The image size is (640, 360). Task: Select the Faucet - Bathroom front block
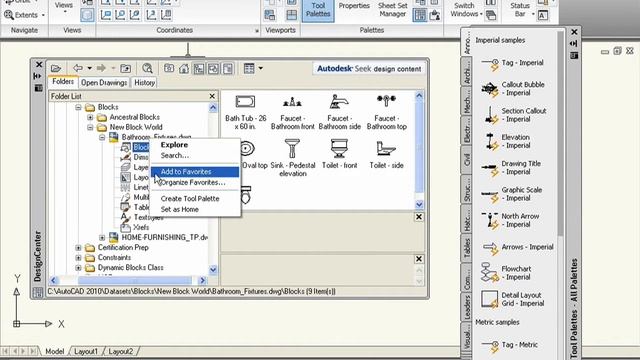(293, 112)
